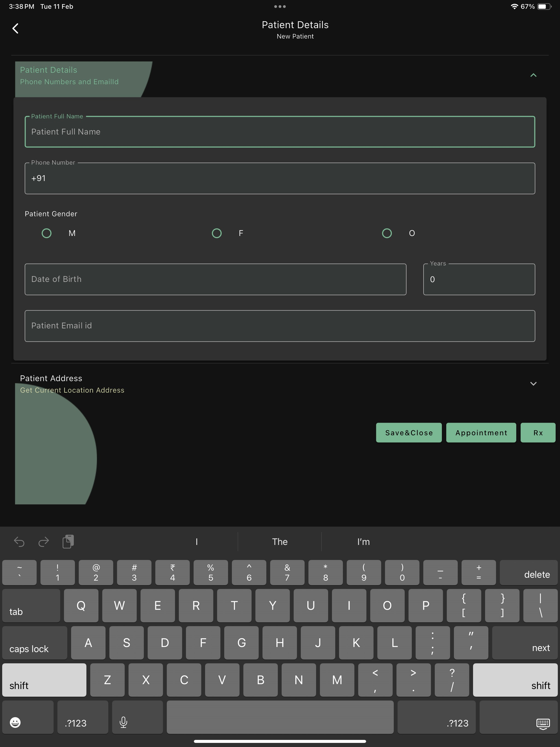Tap the keyboard redo icon
This screenshot has width=560, height=747.
[43, 542]
